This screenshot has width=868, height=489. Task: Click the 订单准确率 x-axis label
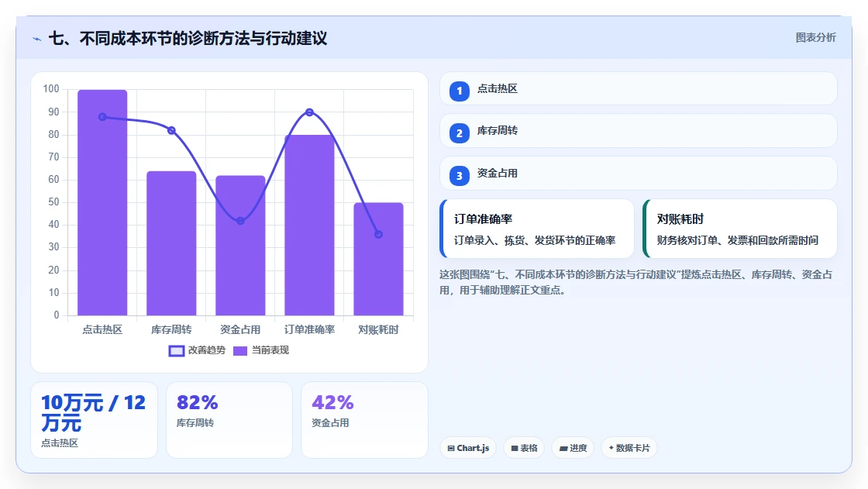(x=309, y=330)
